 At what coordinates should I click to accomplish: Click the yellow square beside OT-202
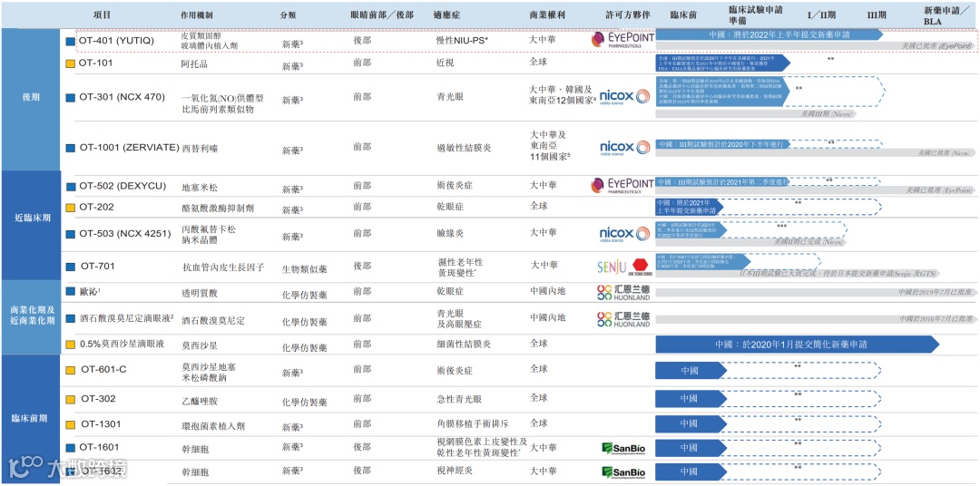[71, 208]
